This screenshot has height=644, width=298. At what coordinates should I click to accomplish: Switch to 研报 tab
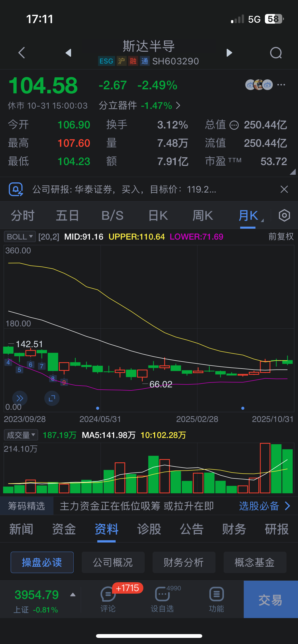click(277, 529)
